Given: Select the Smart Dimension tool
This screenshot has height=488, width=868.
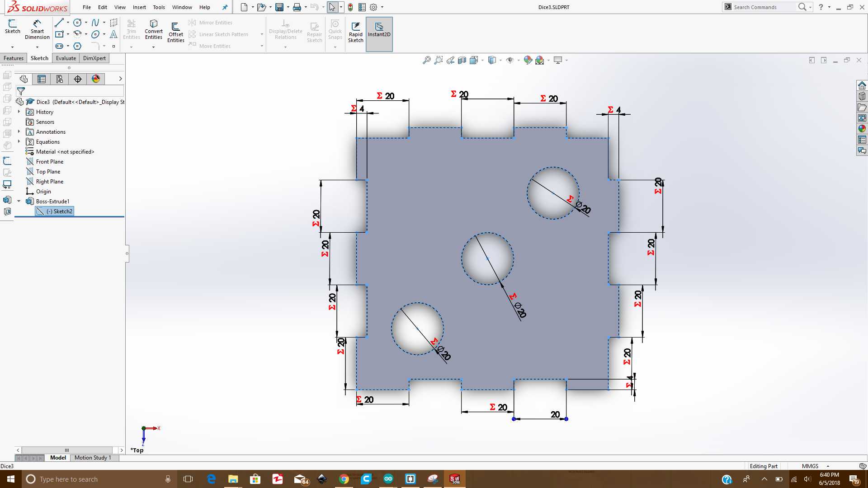Looking at the screenshot, I should pos(37,29).
